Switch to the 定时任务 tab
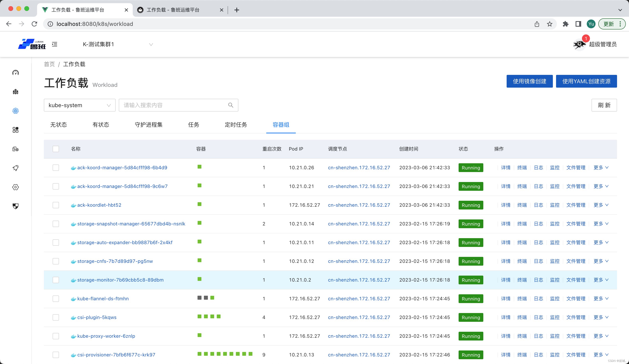Viewport: 629px width, 364px height. (x=236, y=125)
